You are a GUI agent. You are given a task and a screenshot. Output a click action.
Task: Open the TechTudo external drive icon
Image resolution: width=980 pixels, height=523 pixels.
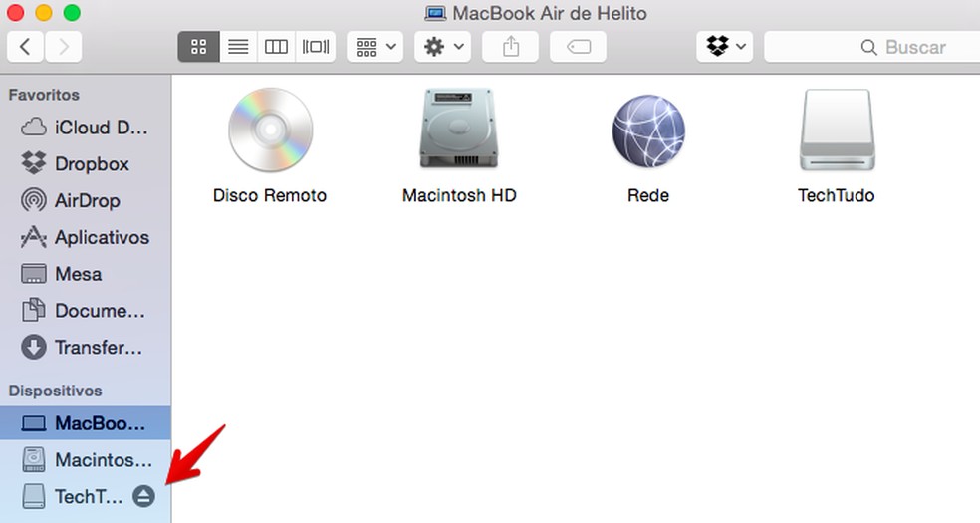(837, 131)
